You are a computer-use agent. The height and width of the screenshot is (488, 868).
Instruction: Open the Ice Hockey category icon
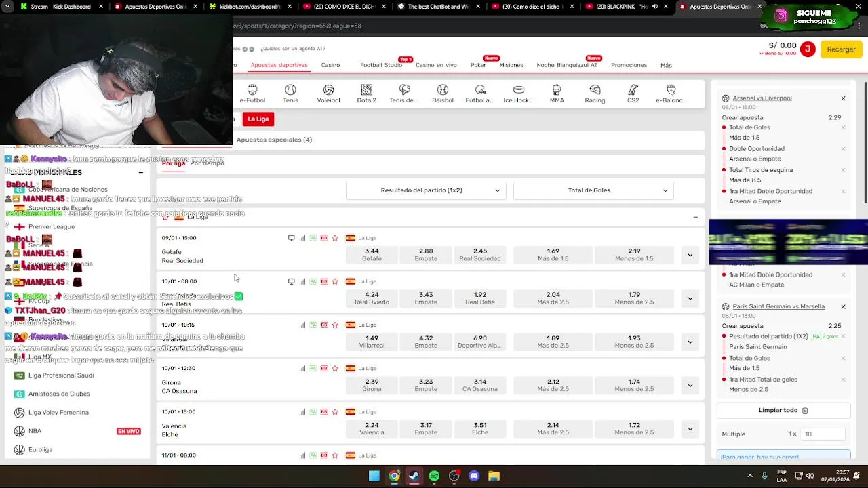click(x=518, y=94)
